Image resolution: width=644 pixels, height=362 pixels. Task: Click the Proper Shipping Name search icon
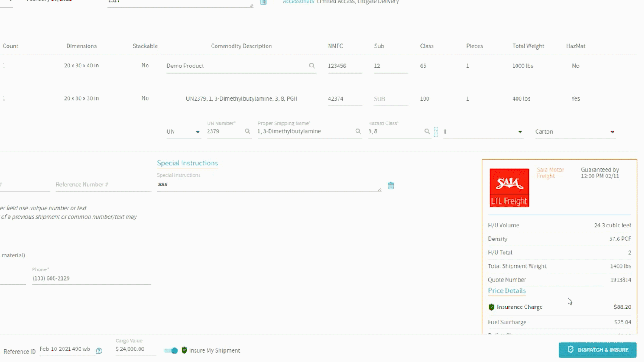(x=358, y=131)
